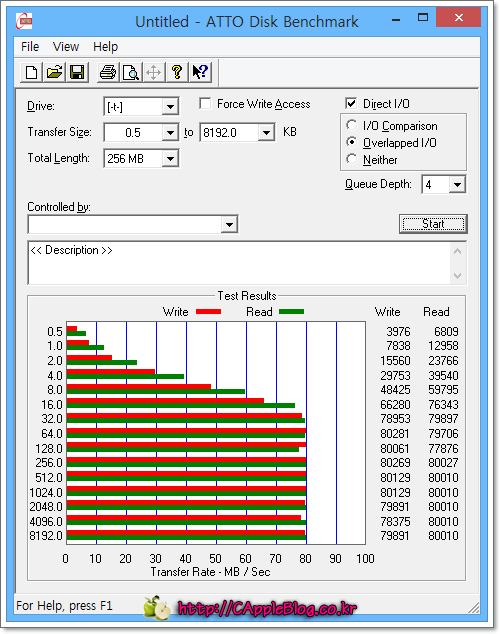Click the read value 76343
Viewport: 500px width, 634px height.
(x=443, y=404)
